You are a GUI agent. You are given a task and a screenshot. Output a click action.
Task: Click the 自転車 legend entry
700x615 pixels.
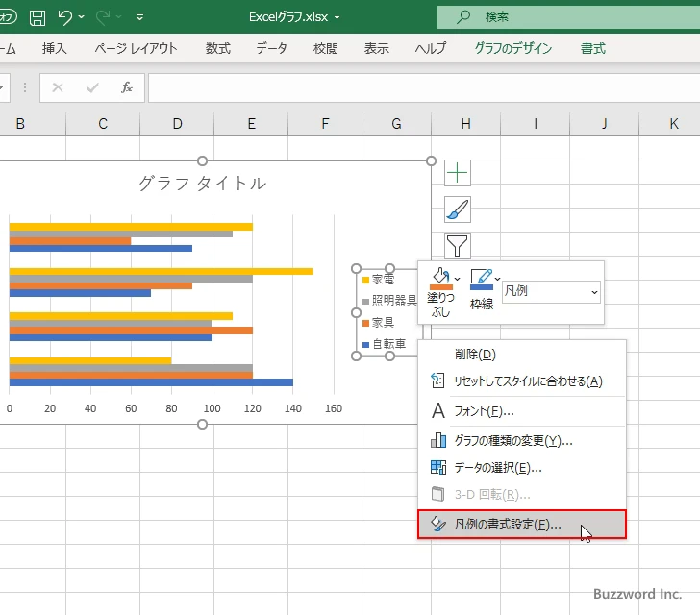(385, 344)
